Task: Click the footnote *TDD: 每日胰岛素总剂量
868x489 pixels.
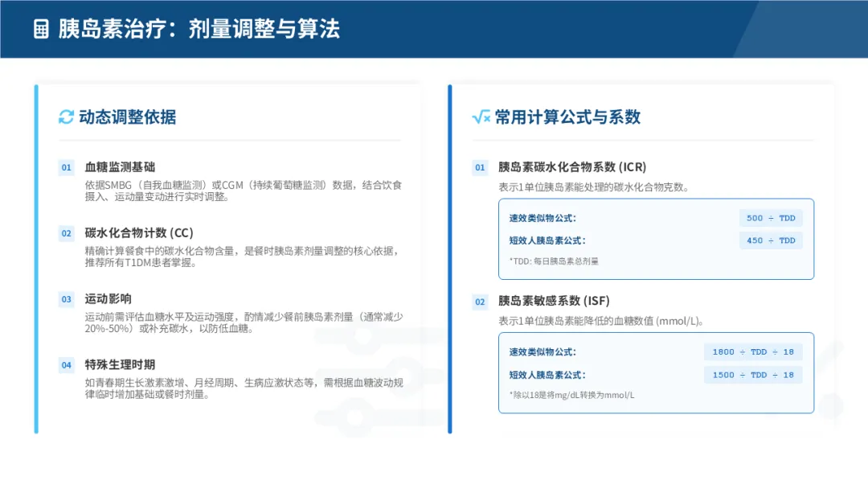Action: [554, 261]
